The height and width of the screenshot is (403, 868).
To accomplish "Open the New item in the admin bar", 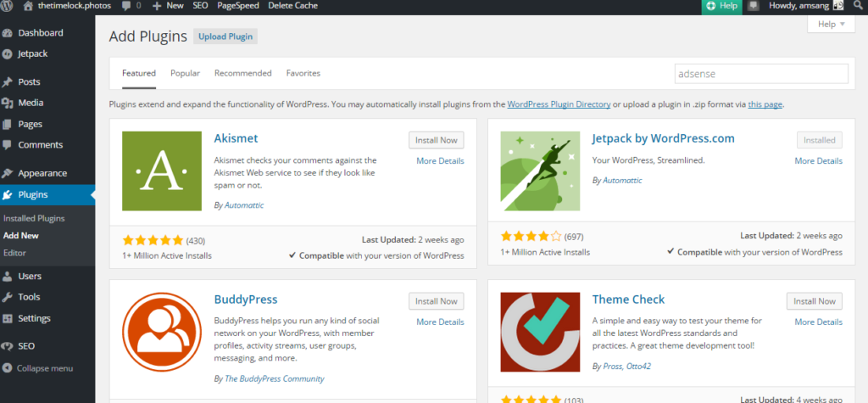I will click(175, 6).
